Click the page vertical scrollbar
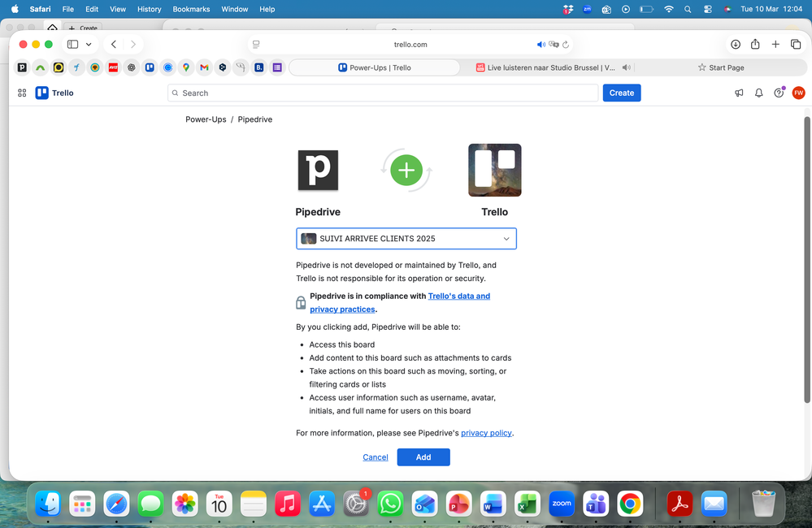The image size is (812, 528). tap(807, 259)
